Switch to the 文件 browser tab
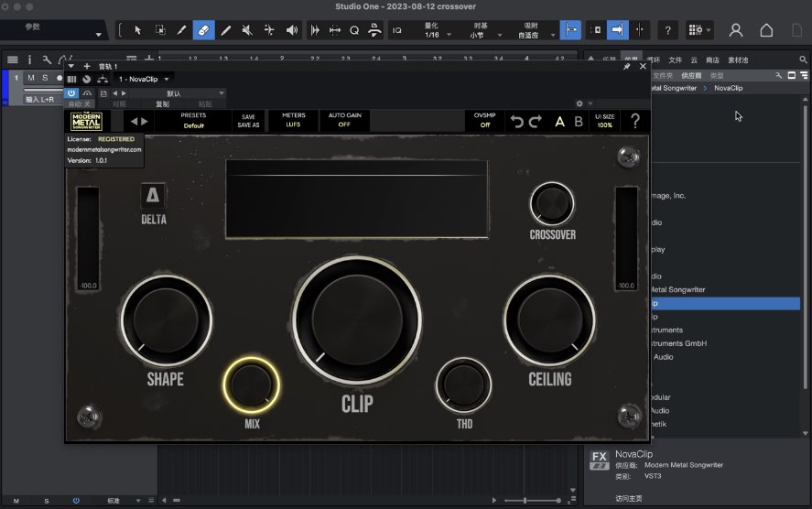Viewport: 812px width, 509px height. point(676,60)
